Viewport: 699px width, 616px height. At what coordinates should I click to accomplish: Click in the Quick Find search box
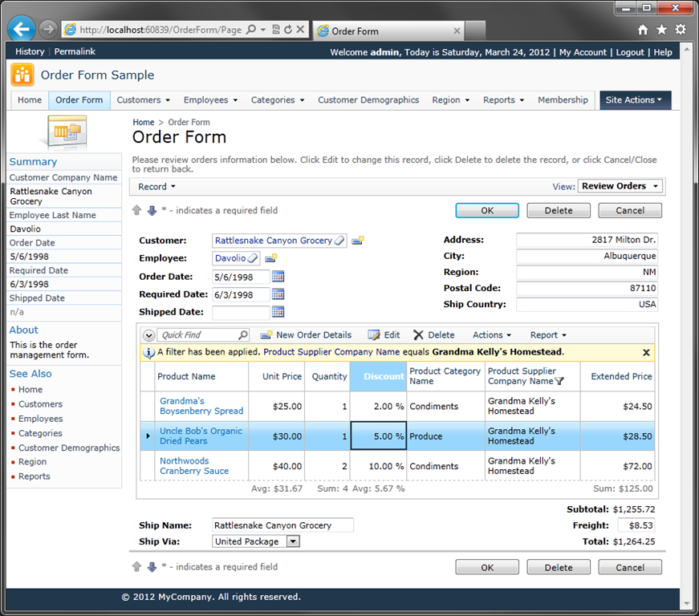(x=198, y=335)
